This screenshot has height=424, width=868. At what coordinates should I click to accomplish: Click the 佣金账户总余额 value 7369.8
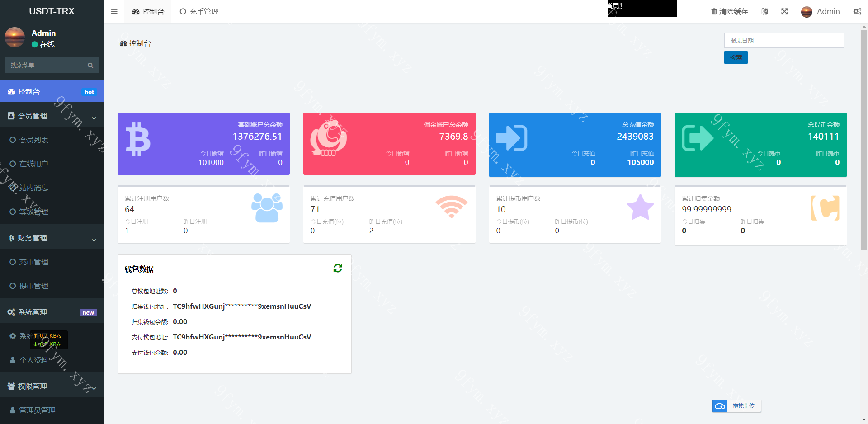[453, 137]
